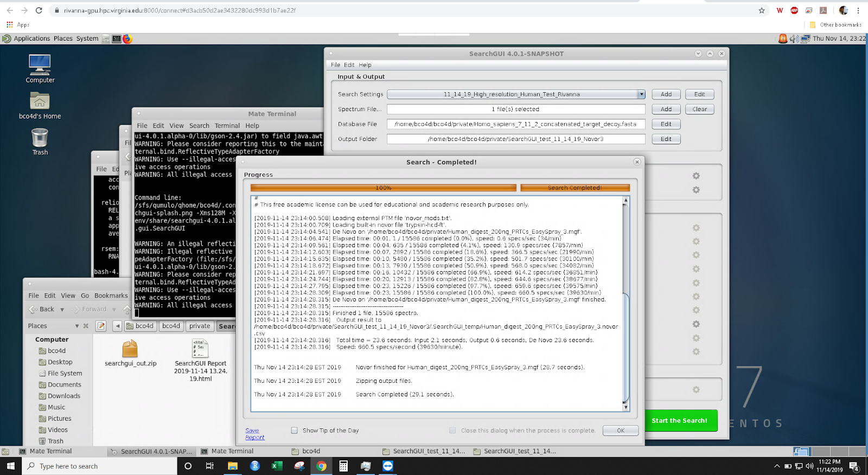Image resolution: width=868 pixels, height=475 pixels.
Task: Open the SearchGUI Report html file
Action: (200, 349)
